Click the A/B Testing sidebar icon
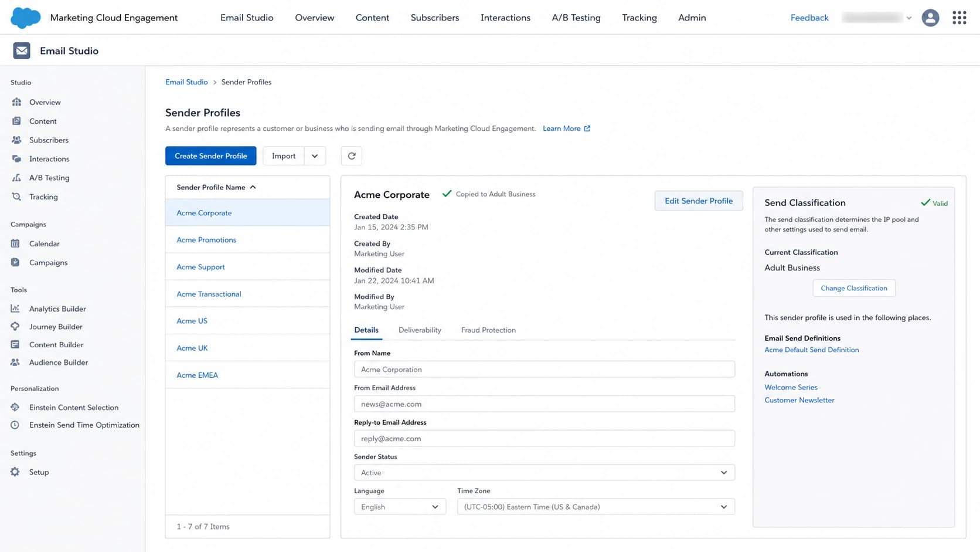This screenshot has width=980, height=552. (x=16, y=178)
